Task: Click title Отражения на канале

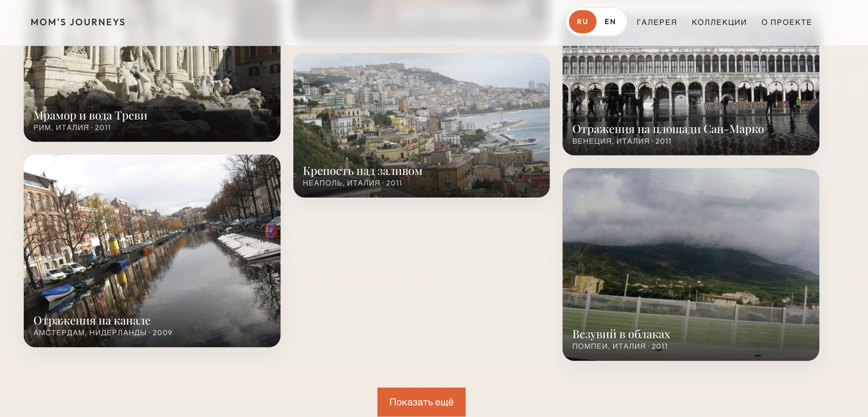Action: point(92,320)
